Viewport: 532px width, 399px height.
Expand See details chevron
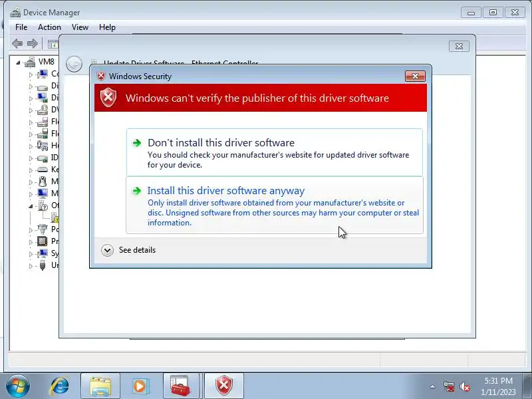pyautogui.click(x=107, y=251)
